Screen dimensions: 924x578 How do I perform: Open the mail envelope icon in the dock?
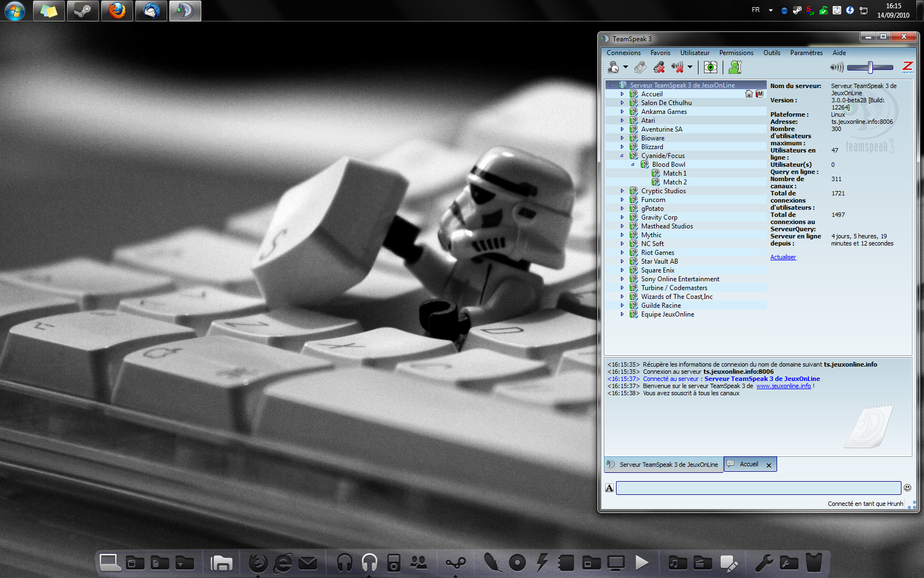coord(308,563)
